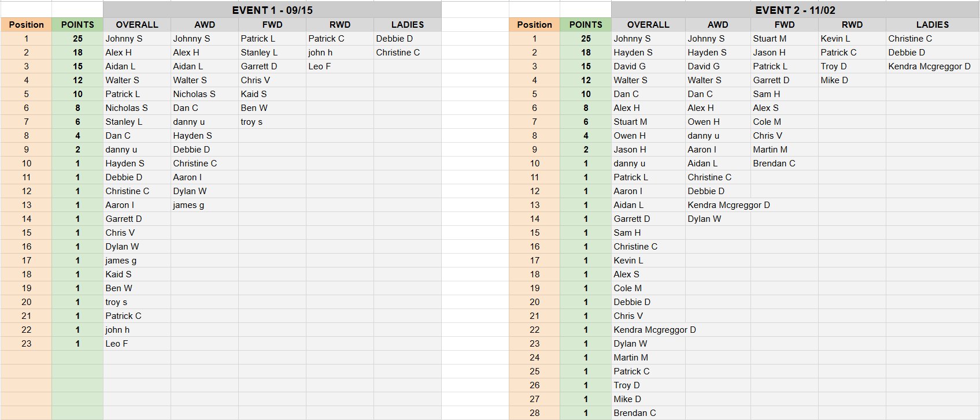Select "Leo F" in Event 1 RWD column
Screen dimensions: 980x420
(320, 66)
